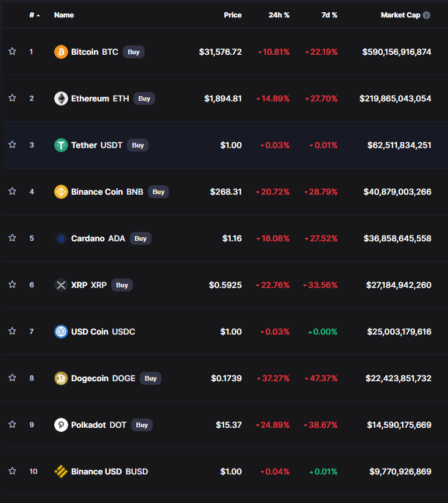This screenshot has height=503, width=448.
Task: Sort coins by the Price column header
Action: pos(232,15)
